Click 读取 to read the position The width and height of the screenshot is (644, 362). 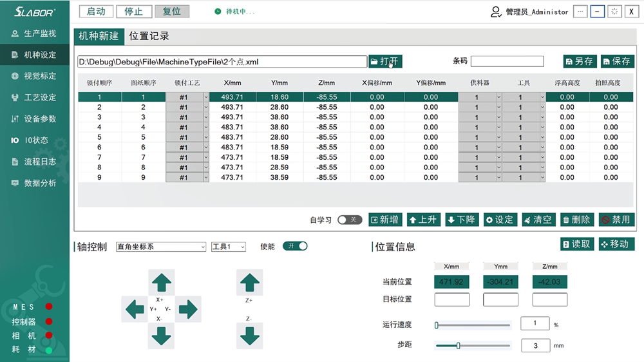(x=577, y=244)
